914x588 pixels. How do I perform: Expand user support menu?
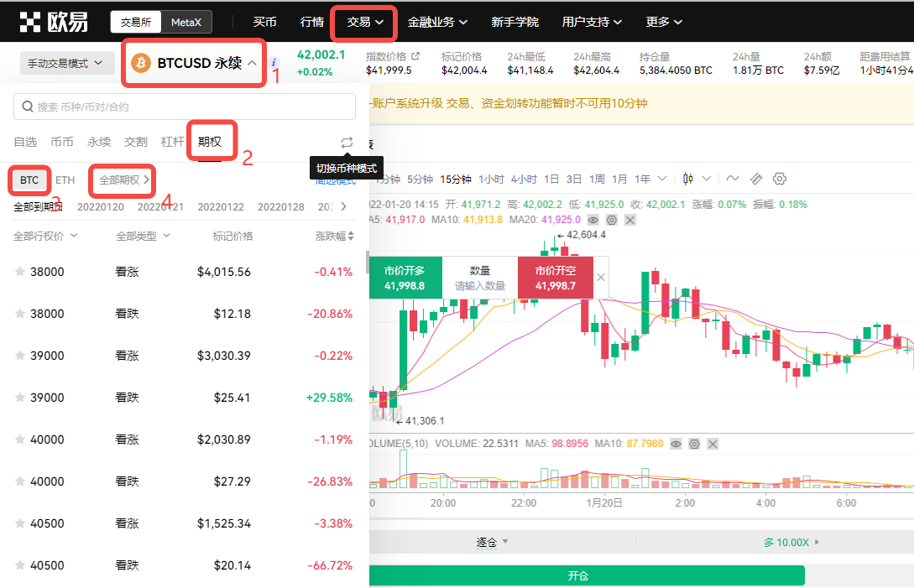[x=592, y=22]
